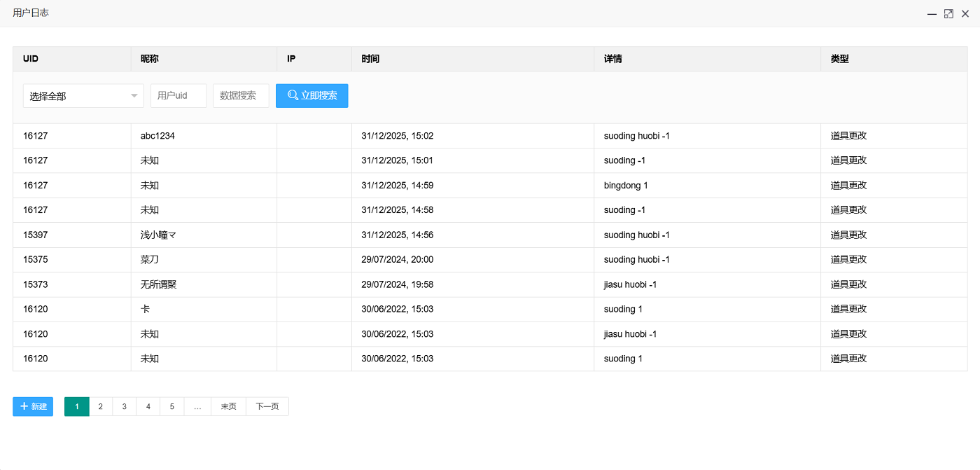Close the 用户日志 window
The width and height of the screenshot is (980, 470).
pos(965,14)
